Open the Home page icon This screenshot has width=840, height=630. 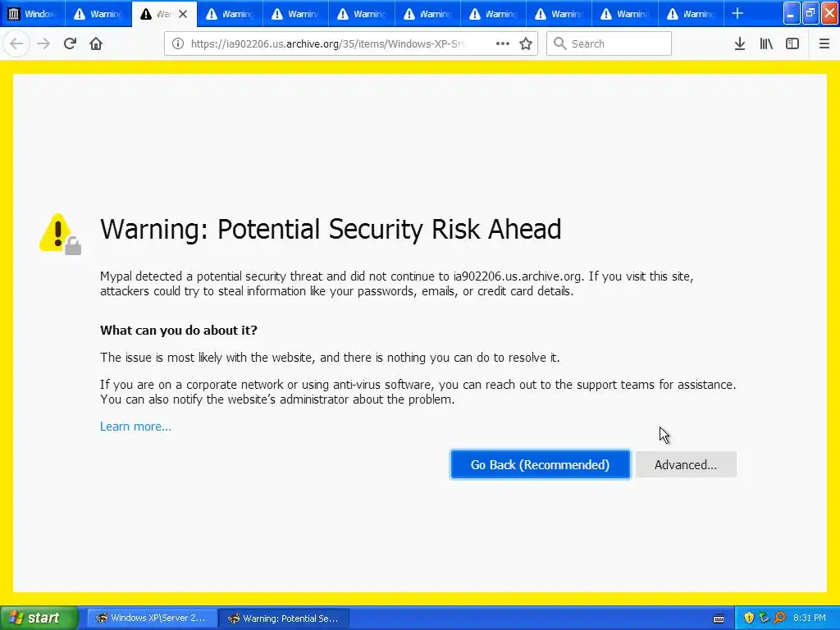coord(96,44)
